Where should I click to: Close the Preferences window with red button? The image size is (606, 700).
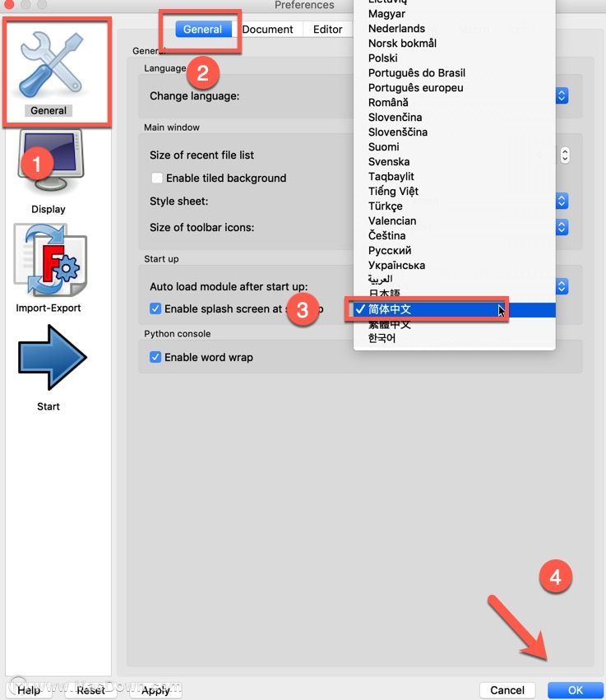tap(8, 4)
